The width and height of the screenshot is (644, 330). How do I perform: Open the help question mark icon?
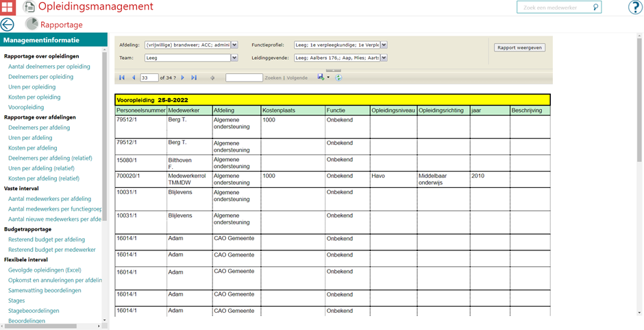coord(635,8)
